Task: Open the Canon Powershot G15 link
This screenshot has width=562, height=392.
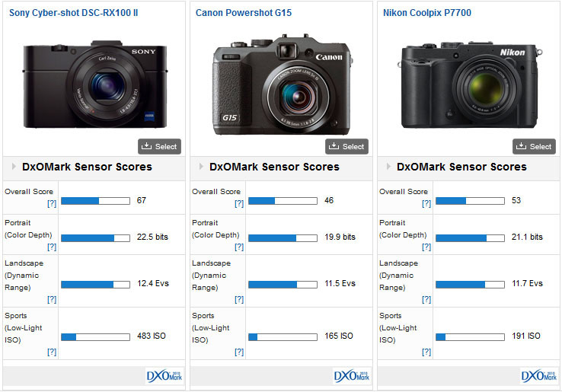Action: [244, 13]
